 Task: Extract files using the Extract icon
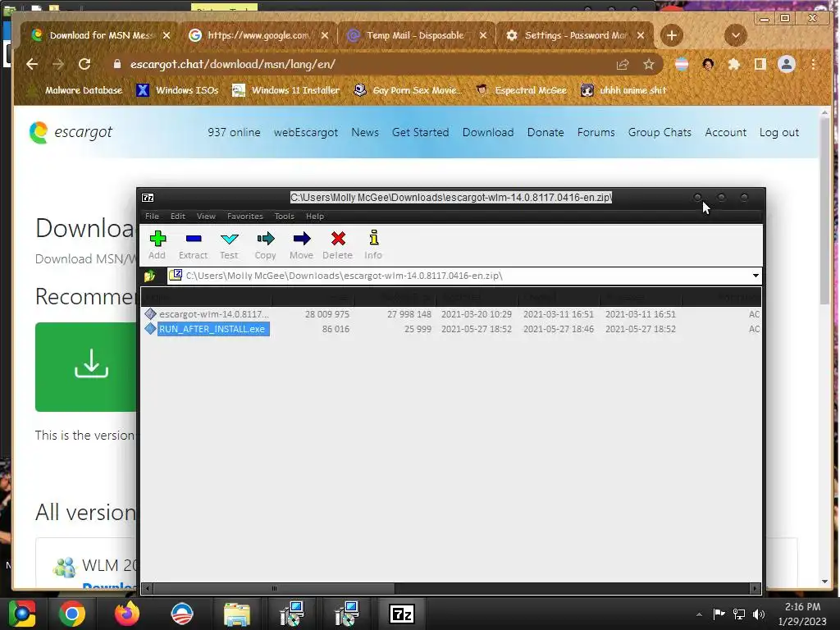[194, 244]
